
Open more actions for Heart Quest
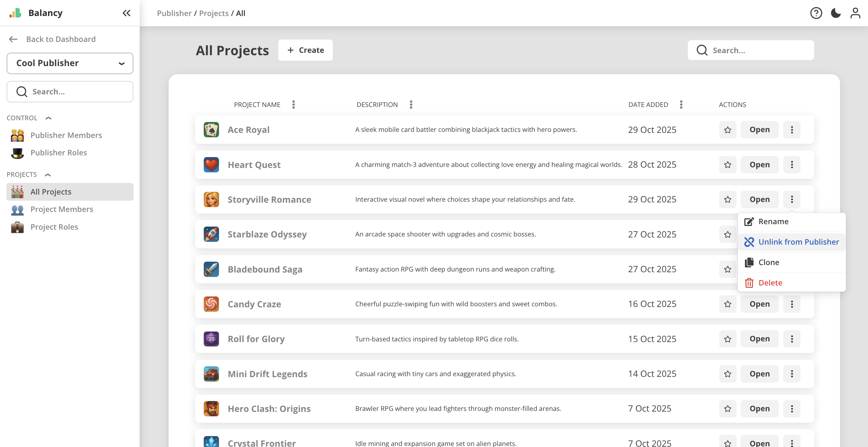click(x=792, y=165)
